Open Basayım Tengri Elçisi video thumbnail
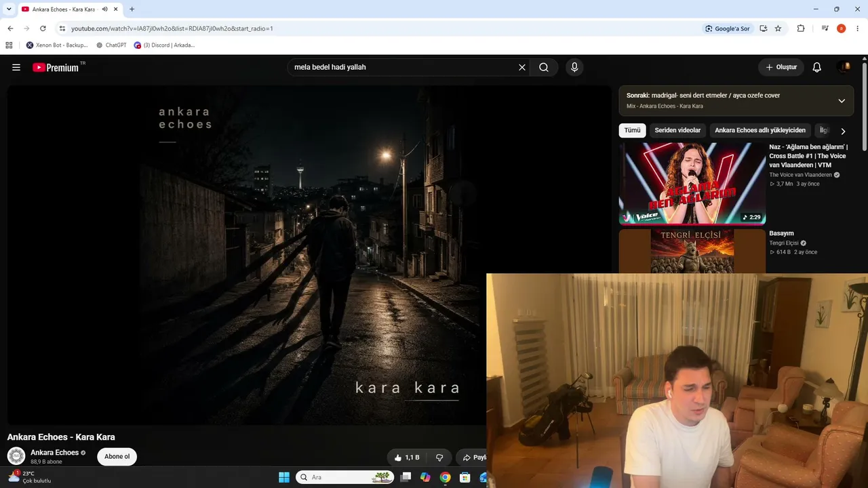This screenshot has height=488, width=868. coord(692,251)
